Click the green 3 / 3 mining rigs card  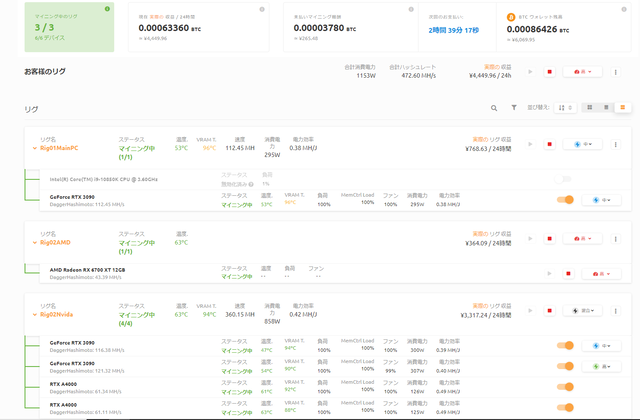coord(69,27)
